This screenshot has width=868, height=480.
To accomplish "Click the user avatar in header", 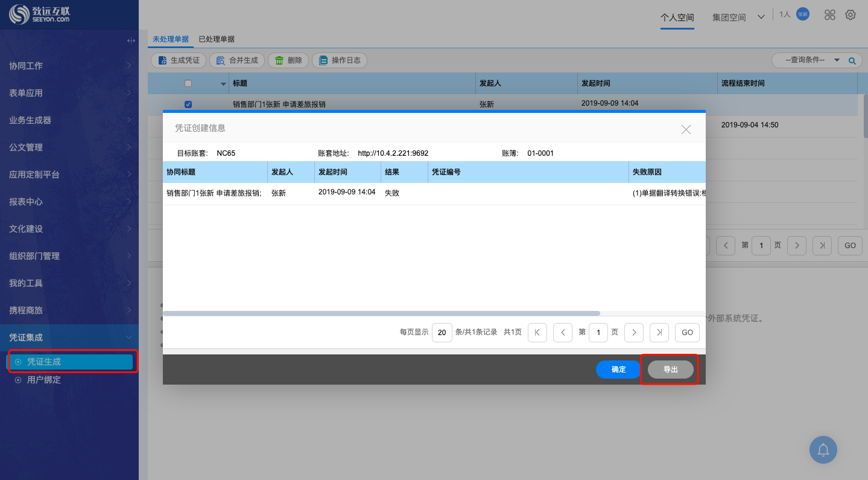I will pyautogui.click(x=802, y=14).
